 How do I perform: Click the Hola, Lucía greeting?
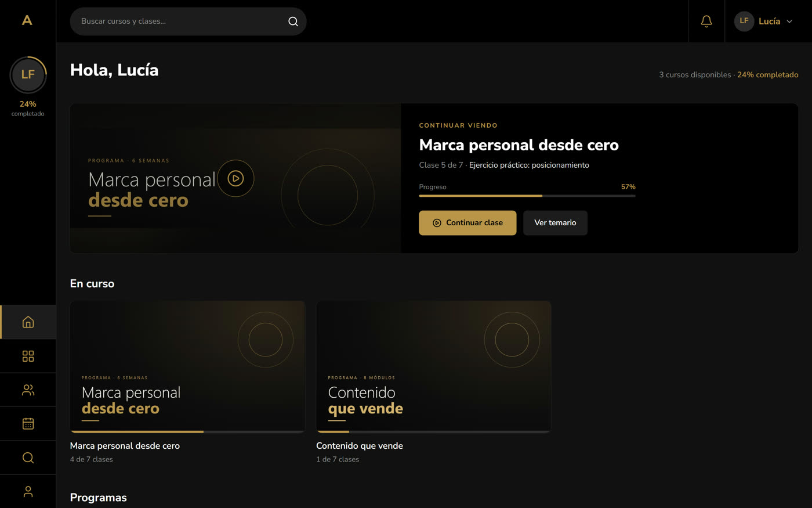(114, 70)
